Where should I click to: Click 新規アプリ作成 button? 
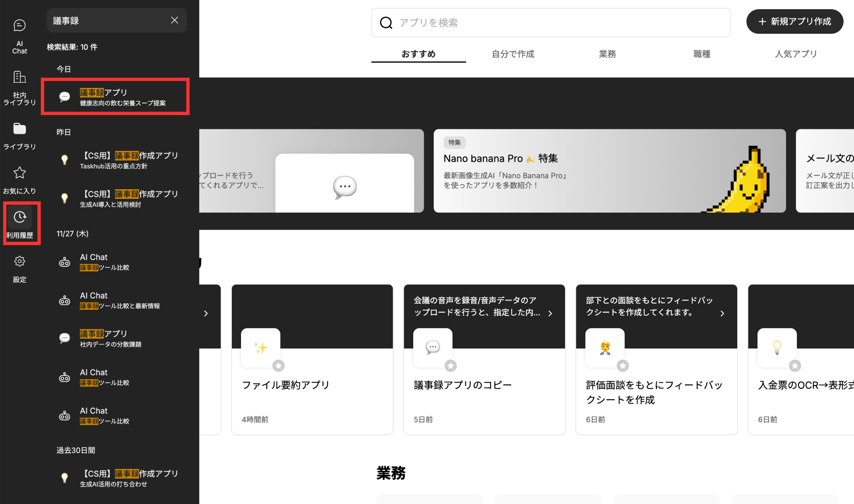794,21
